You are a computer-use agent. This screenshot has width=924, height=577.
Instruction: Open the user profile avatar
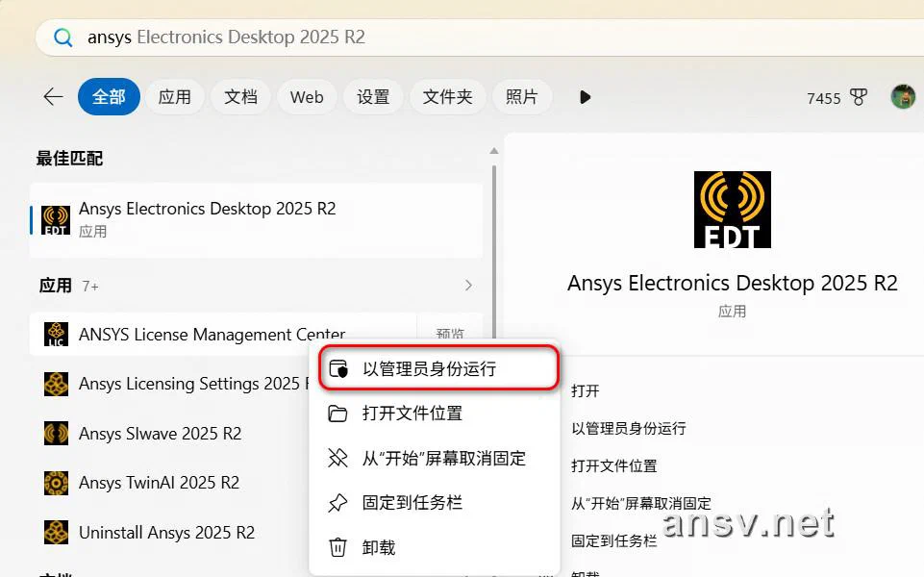point(903,97)
